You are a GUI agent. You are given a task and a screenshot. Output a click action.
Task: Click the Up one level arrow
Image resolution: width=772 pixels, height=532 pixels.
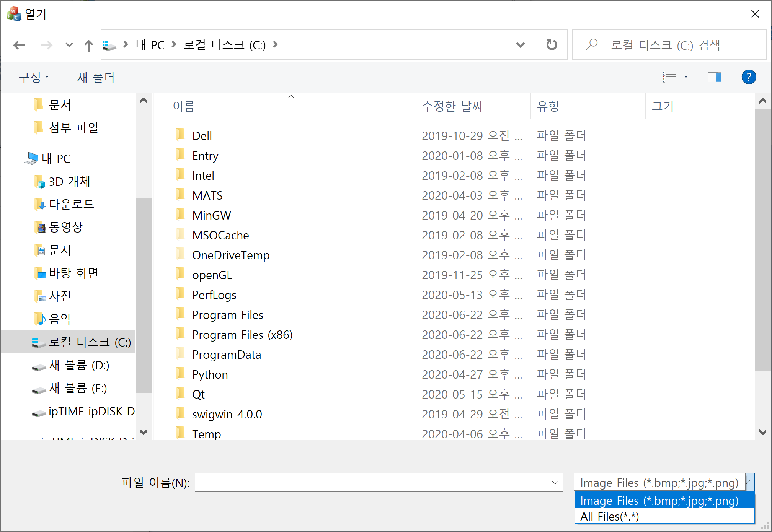click(x=88, y=45)
